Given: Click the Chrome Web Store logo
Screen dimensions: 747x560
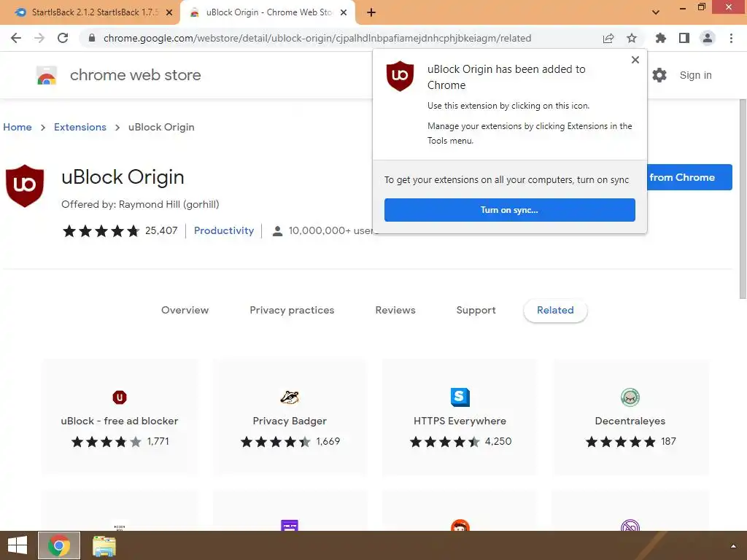Looking at the screenshot, I should point(47,75).
